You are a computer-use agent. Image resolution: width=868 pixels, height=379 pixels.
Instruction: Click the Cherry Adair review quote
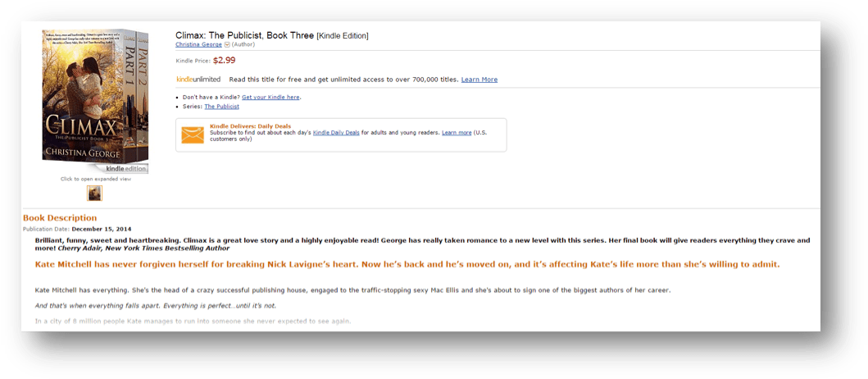click(x=422, y=244)
